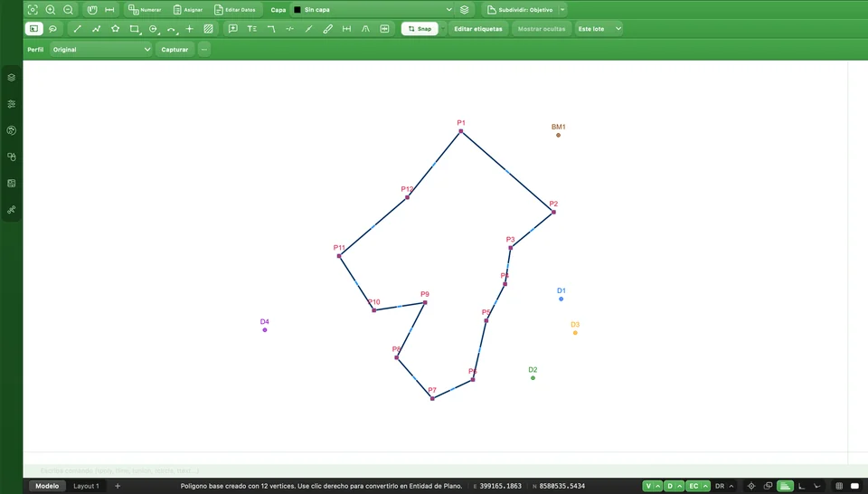Toggle the Snap button
The height and width of the screenshot is (494, 868).
point(420,29)
